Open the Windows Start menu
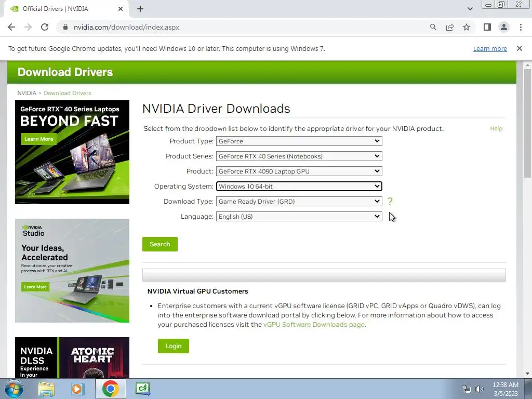The width and height of the screenshot is (532, 399). click(14, 389)
